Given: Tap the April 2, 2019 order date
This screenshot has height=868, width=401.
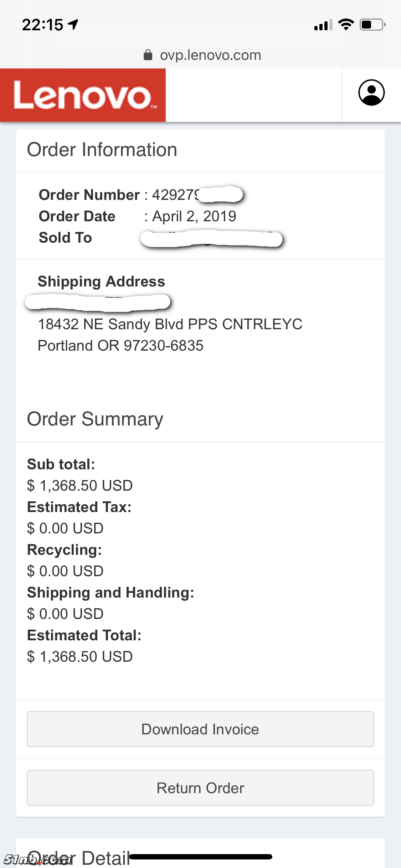Looking at the screenshot, I should point(194,216).
